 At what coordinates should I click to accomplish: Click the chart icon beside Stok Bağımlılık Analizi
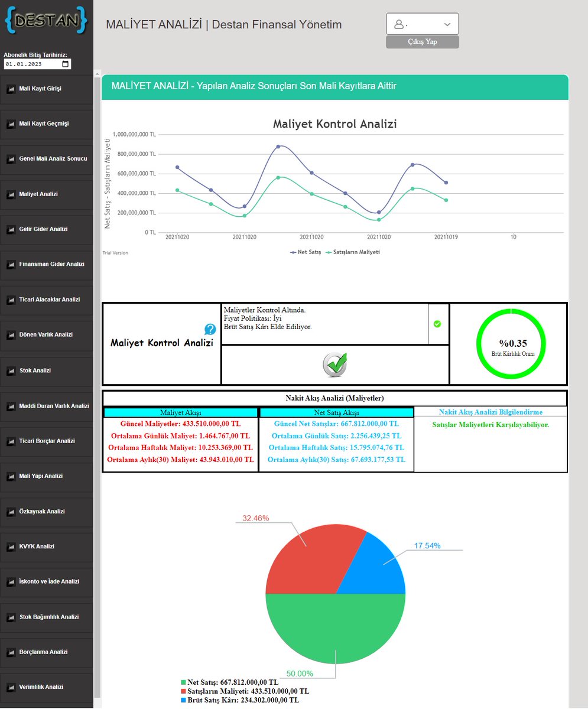click(x=11, y=617)
